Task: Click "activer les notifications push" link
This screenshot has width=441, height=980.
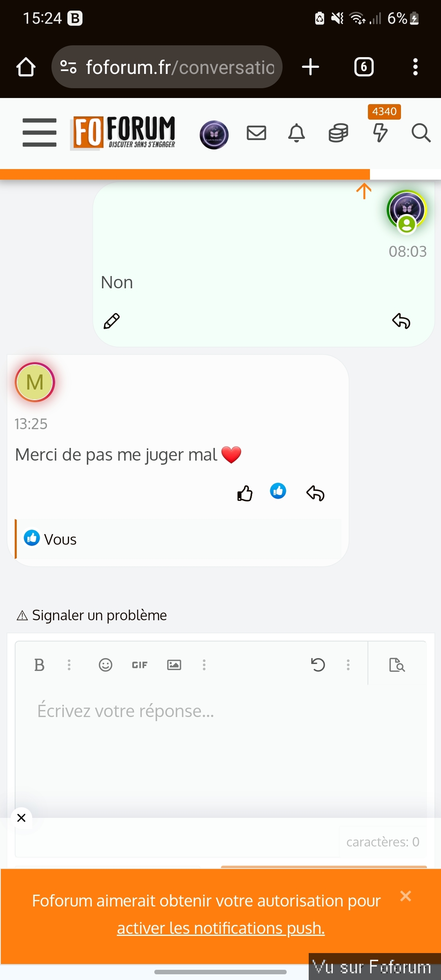Action: [221, 928]
